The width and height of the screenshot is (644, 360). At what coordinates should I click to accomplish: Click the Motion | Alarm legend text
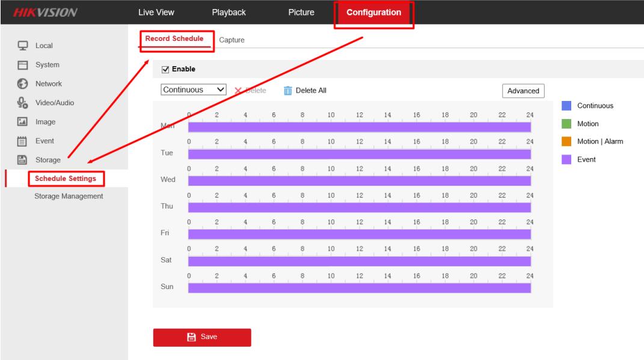pyautogui.click(x=600, y=141)
